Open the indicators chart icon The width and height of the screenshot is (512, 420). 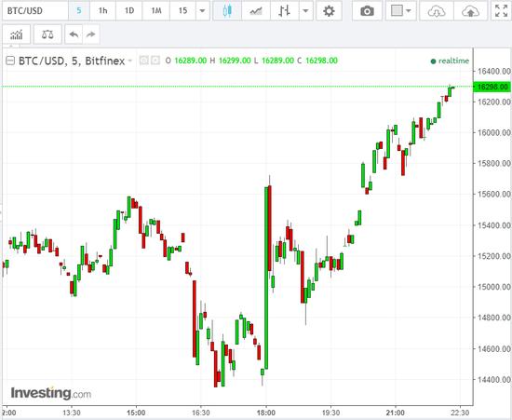(17, 34)
